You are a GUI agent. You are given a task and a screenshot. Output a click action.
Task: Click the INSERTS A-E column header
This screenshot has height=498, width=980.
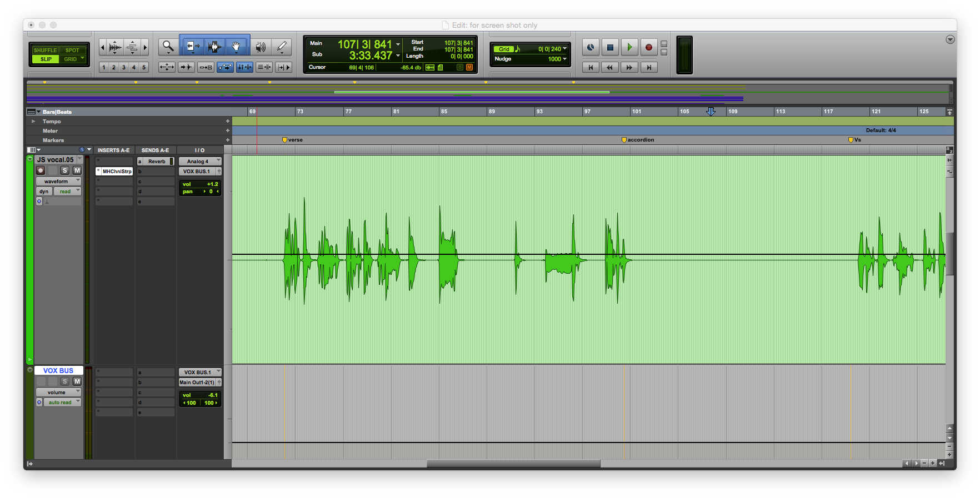pyautogui.click(x=114, y=150)
